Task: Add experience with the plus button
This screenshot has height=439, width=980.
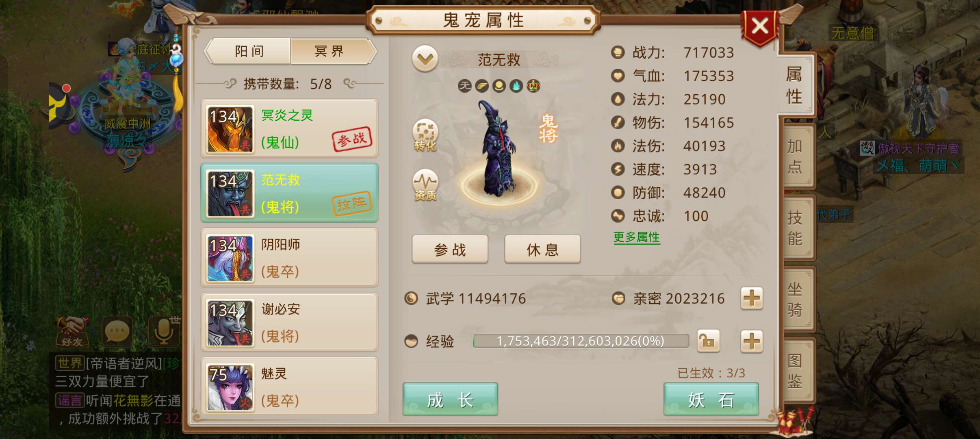Action: [x=751, y=341]
